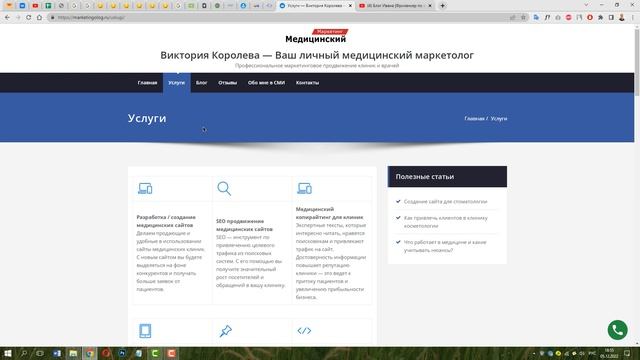
Task: Open the taskbar clock and date
Action: (609, 353)
